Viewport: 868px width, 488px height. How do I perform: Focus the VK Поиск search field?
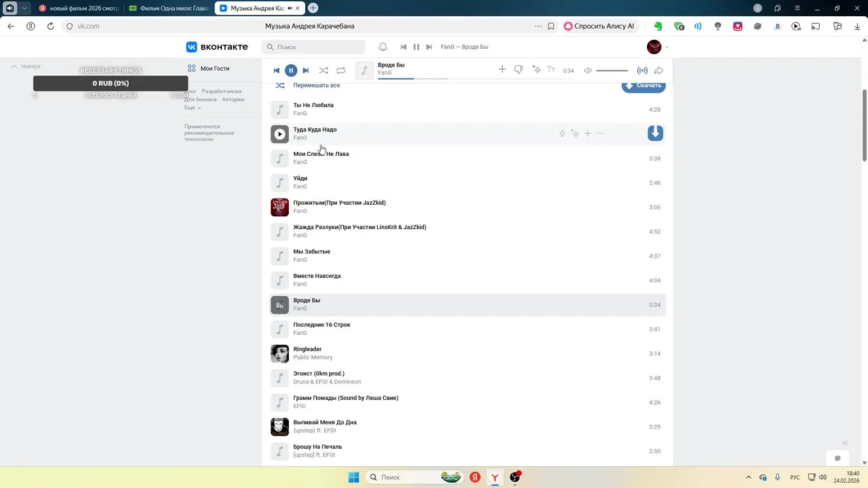tap(313, 47)
